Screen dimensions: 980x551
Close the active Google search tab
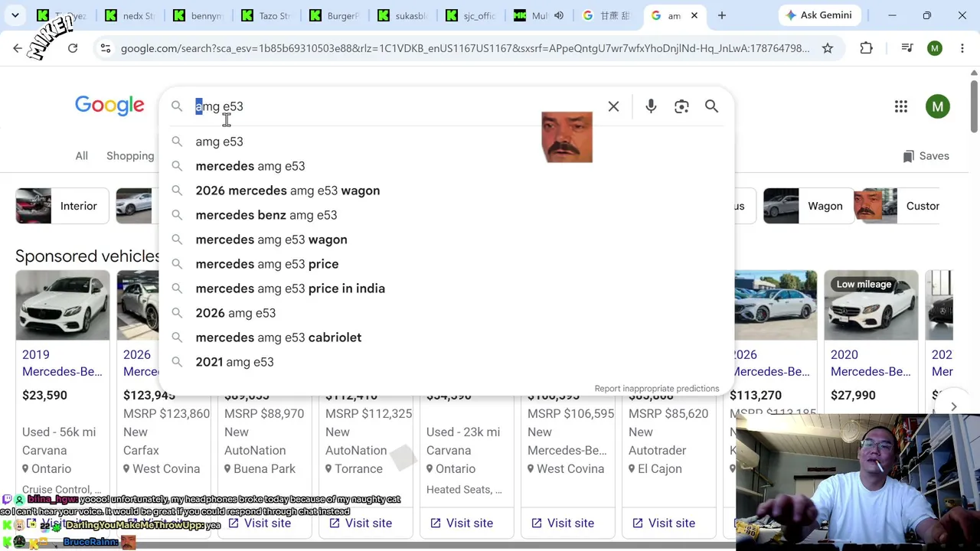[x=694, y=15]
